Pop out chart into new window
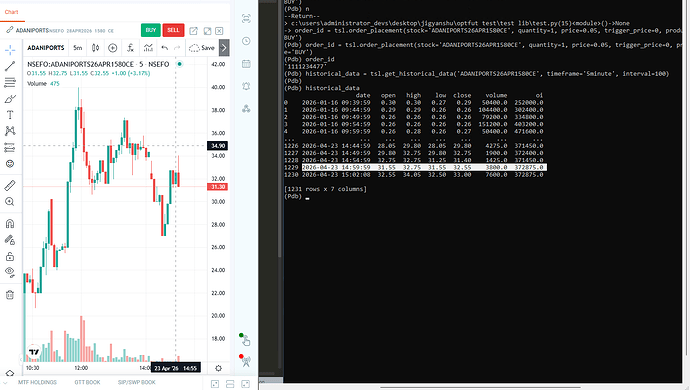The width and height of the screenshot is (690, 390). pos(193,30)
